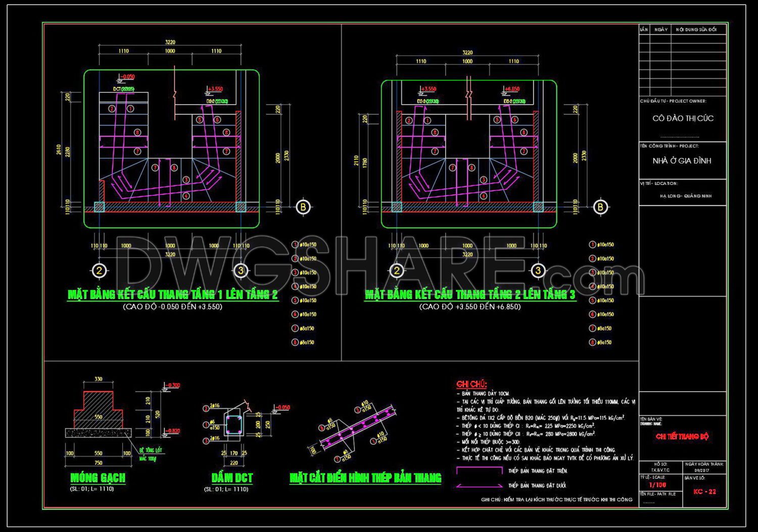Click the 'NGÀY HOÀN THÀNH:' label
Image resolution: width=758 pixels, height=532 pixels.
pyautogui.click(x=704, y=464)
